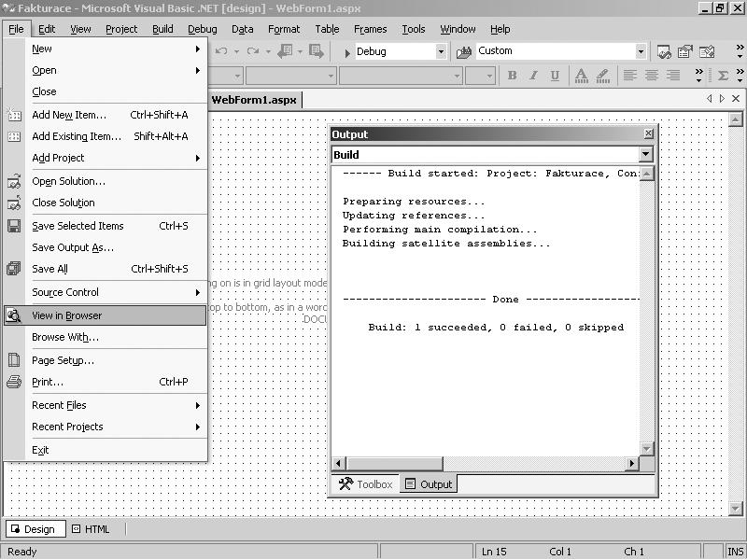Image resolution: width=747 pixels, height=560 pixels.
Task: Open the Frames menu
Action: coord(370,29)
